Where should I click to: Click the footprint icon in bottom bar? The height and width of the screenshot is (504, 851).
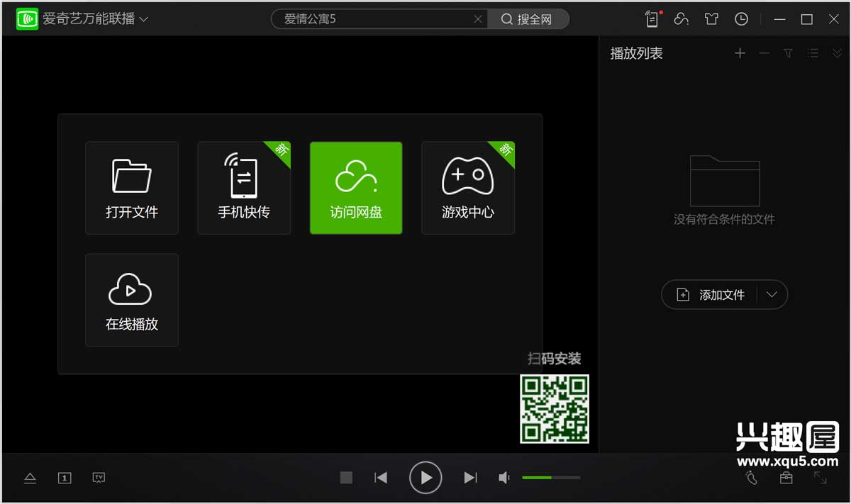coord(752,478)
